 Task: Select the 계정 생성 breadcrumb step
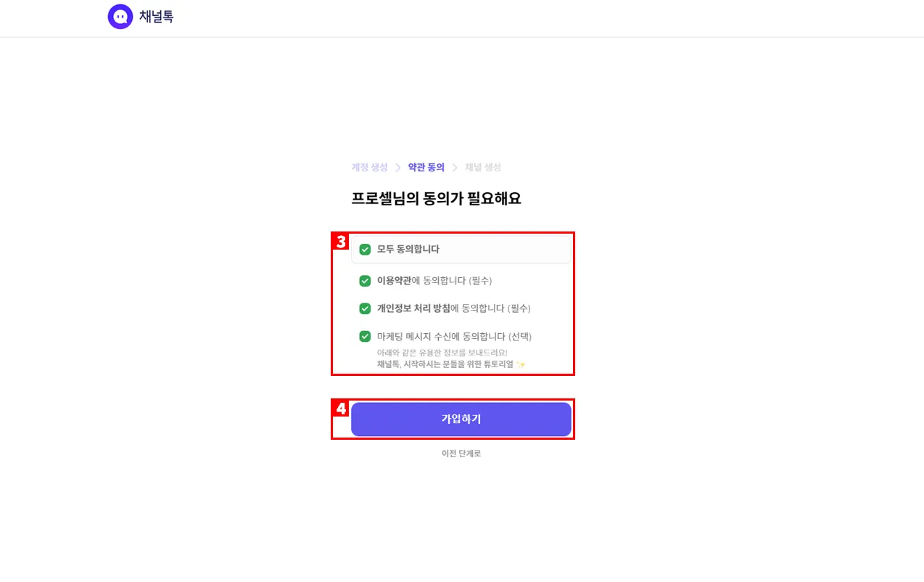coord(370,168)
